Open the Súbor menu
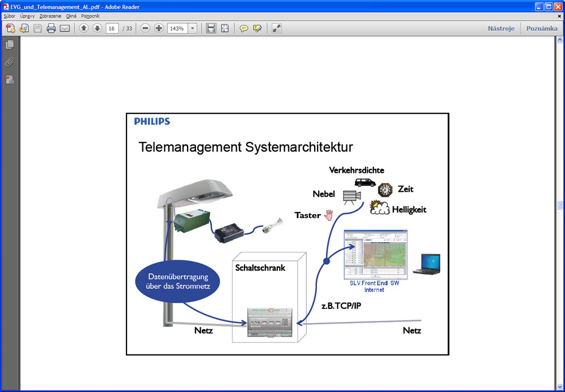Screen dimensions: 565x392 [10, 16]
